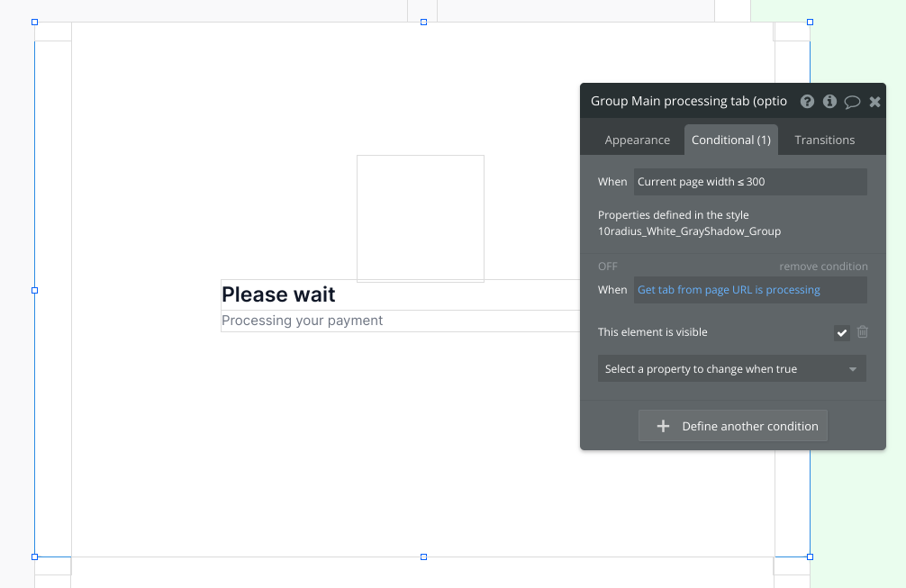This screenshot has height=588, width=906.
Task: Expand the Select a property to change dropdown
Action: pyautogui.click(x=731, y=369)
